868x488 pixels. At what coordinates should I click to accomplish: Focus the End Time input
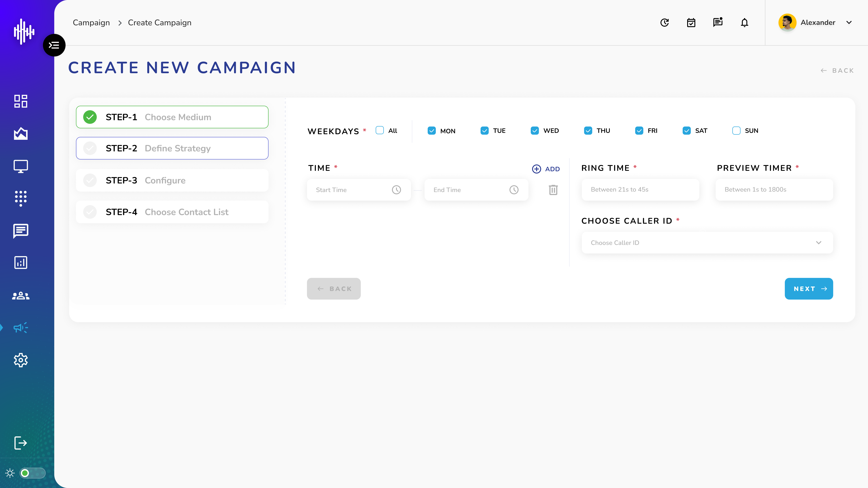tap(476, 190)
